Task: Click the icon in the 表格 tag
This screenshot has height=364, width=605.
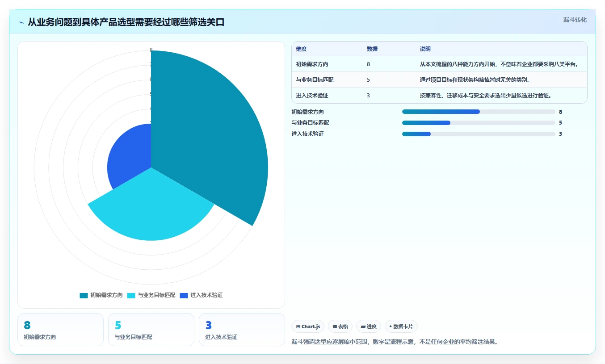Action: point(335,327)
